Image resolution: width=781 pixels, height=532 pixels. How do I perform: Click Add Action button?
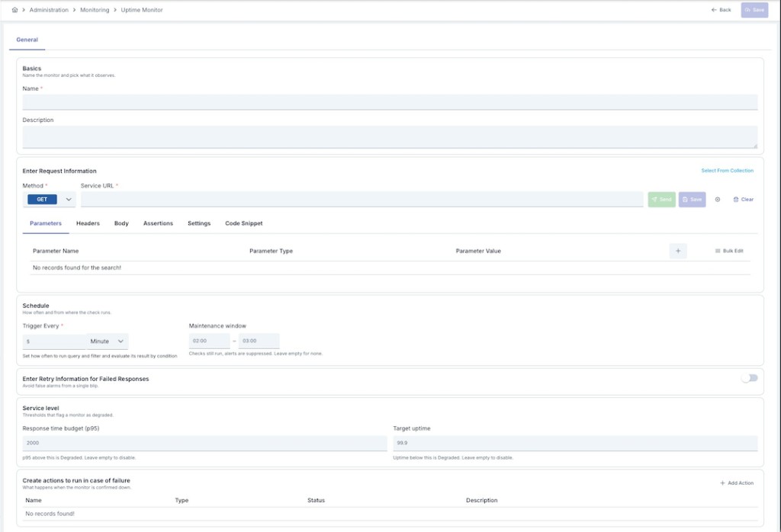737,483
